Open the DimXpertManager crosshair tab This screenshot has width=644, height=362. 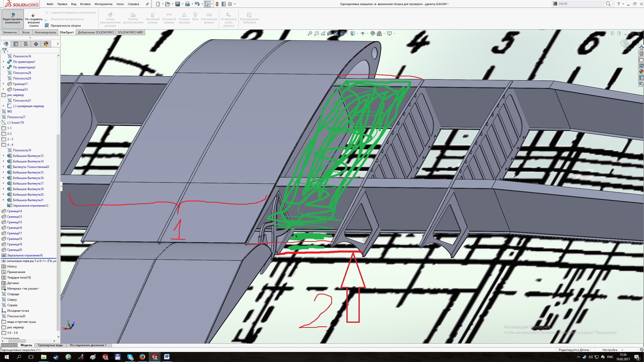point(36,44)
